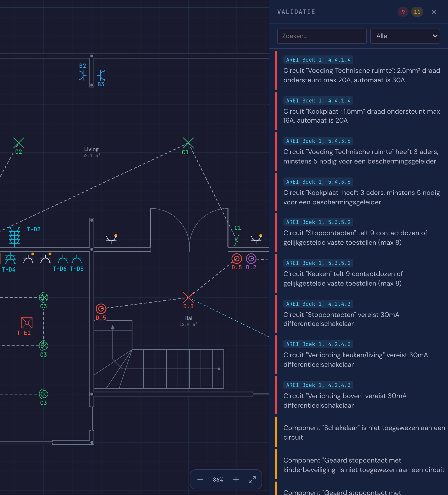
Task: Open the Schakelaar niet toegewezen warning
Action: coord(361,432)
